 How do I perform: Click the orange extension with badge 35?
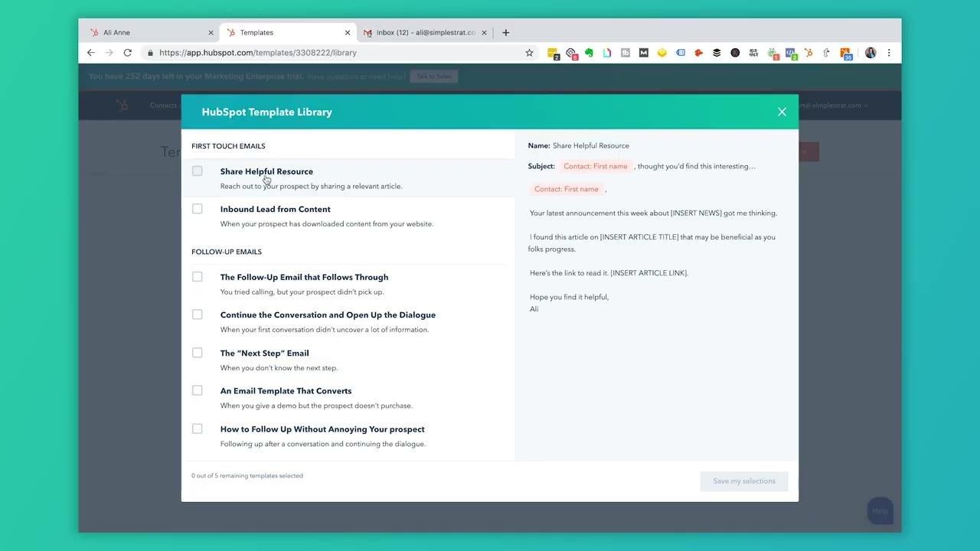click(845, 54)
